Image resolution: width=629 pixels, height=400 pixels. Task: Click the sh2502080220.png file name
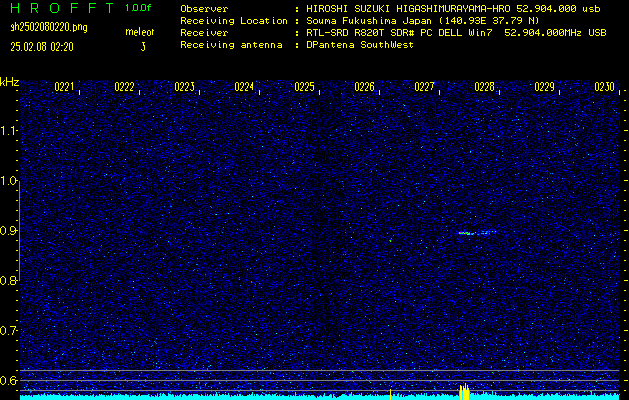point(48,27)
